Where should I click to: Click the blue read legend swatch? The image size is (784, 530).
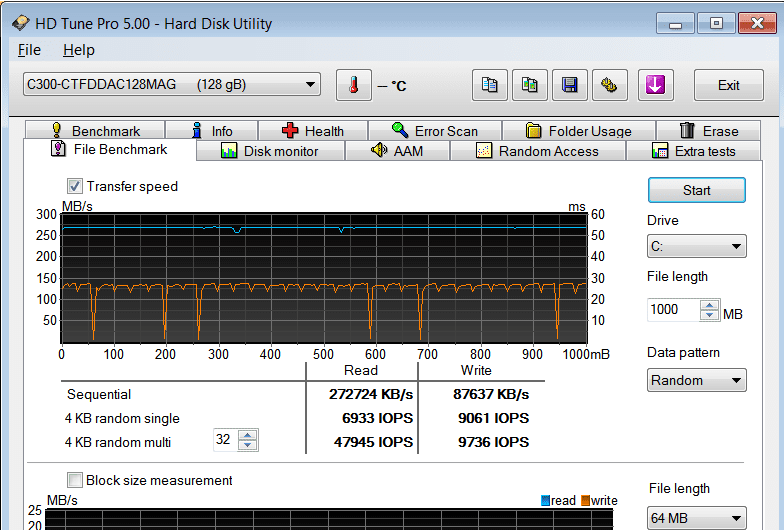tap(546, 500)
